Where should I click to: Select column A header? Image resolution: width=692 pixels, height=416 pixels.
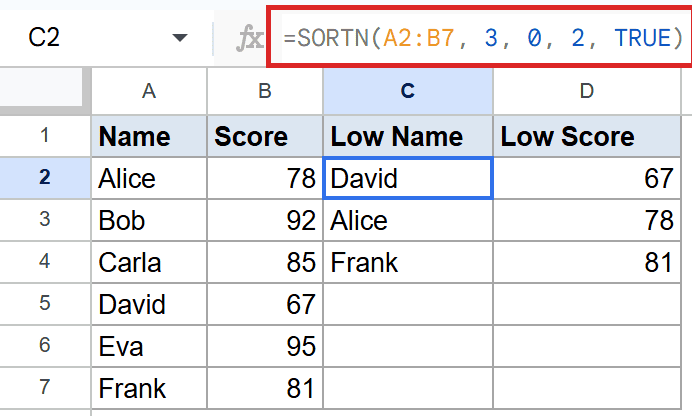pyautogui.click(x=149, y=91)
